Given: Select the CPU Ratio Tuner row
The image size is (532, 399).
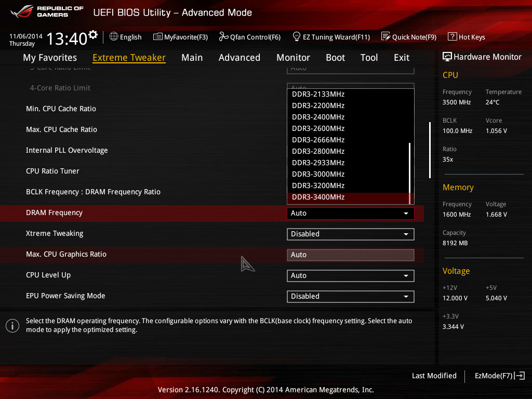Looking at the screenshot, I should 52,171.
